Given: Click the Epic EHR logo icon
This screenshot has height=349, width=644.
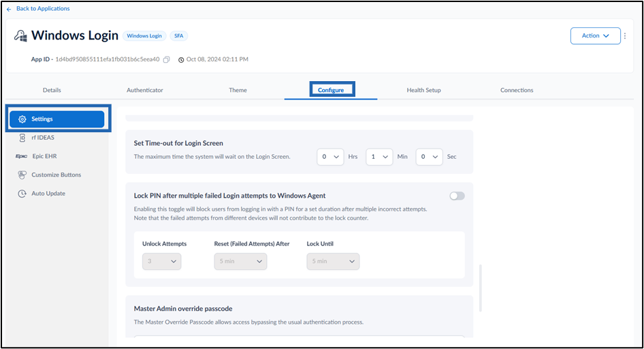Looking at the screenshot, I should 21,156.
